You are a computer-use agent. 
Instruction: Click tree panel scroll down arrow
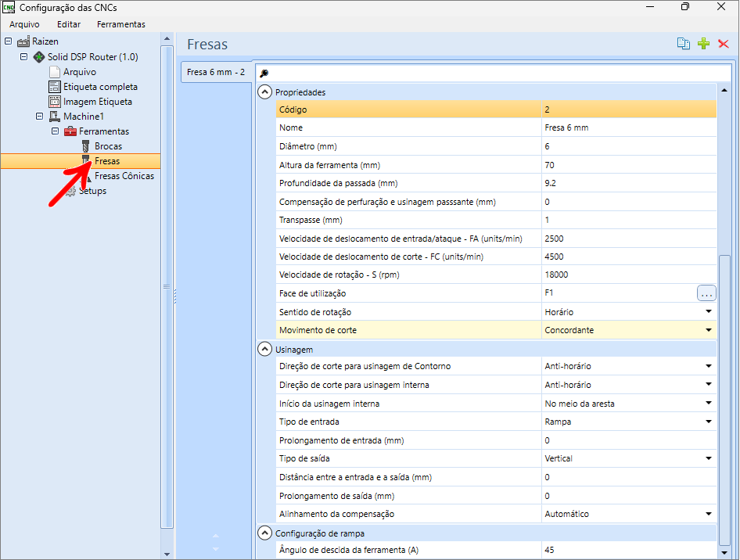[x=167, y=554]
